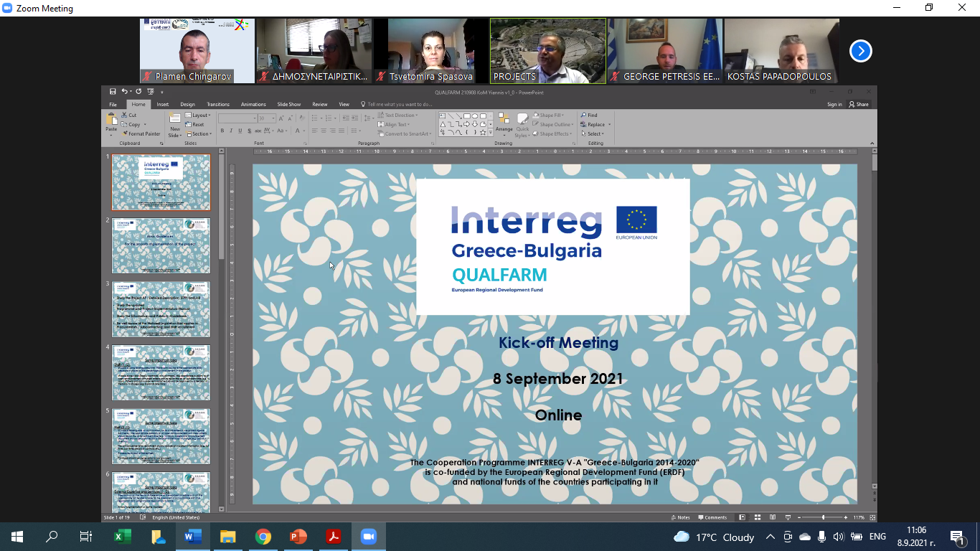This screenshot has width=980, height=551.
Task: Open PowerPoint from the Windows taskbar
Action: tap(298, 537)
